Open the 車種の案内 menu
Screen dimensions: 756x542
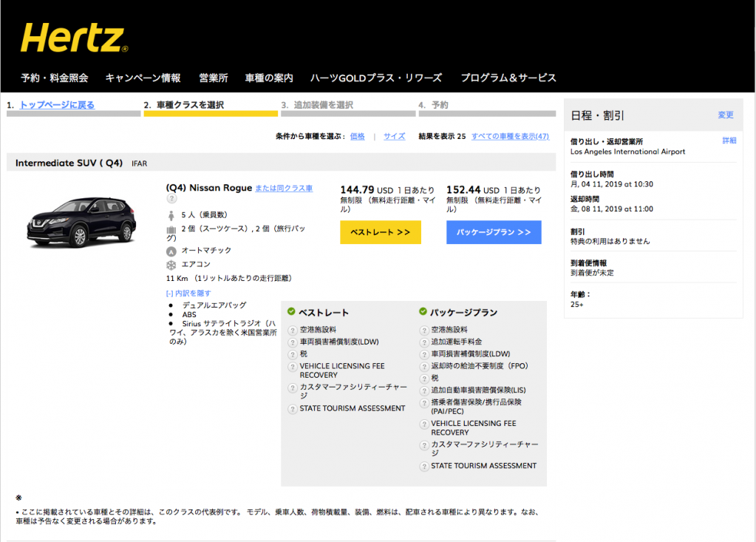point(268,78)
